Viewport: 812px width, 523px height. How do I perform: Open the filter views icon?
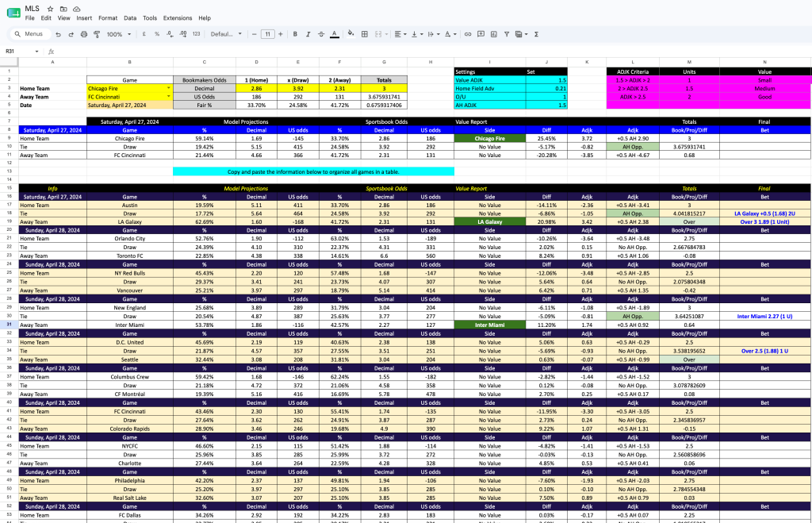coord(521,34)
